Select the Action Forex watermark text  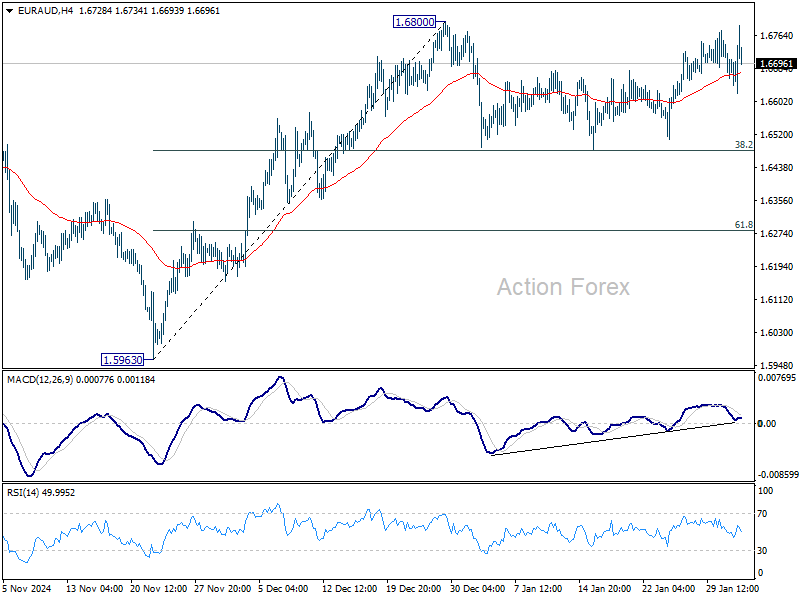tap(563, 287)
